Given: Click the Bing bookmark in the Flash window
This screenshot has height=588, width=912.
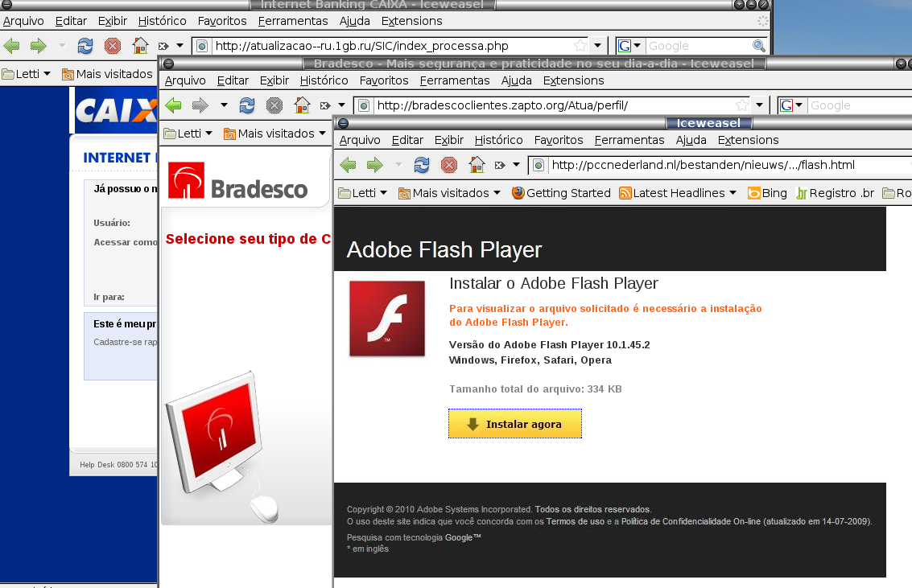Looking at the screenshot, I should pyautogui.click(x=767, y=193).
